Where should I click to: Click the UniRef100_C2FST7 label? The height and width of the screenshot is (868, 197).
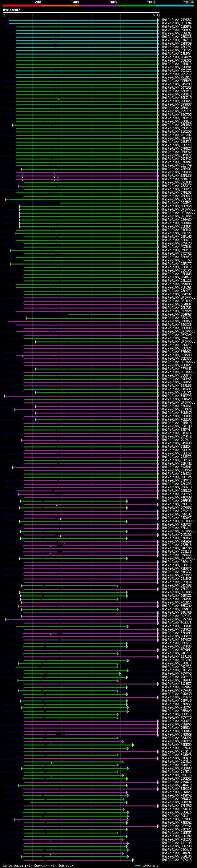[x=177, y=264]
